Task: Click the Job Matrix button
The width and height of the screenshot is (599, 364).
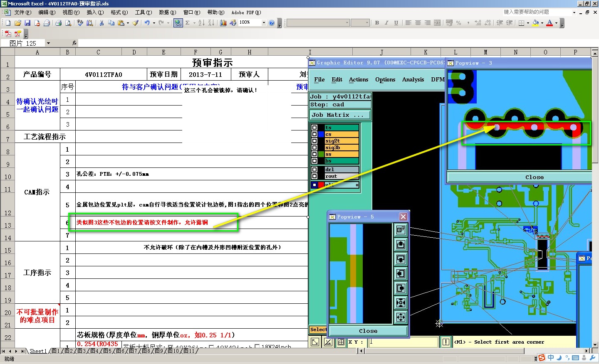Action: click(340, 115)
